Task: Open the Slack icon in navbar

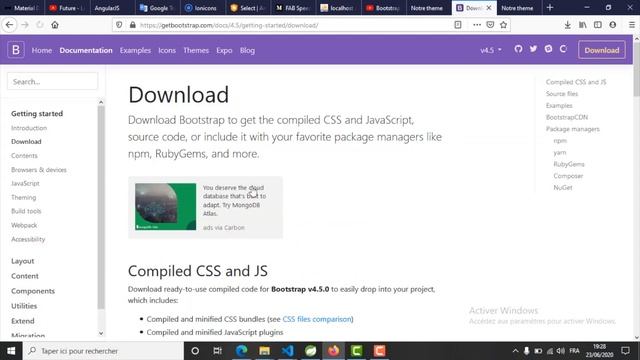Action: 548,49
